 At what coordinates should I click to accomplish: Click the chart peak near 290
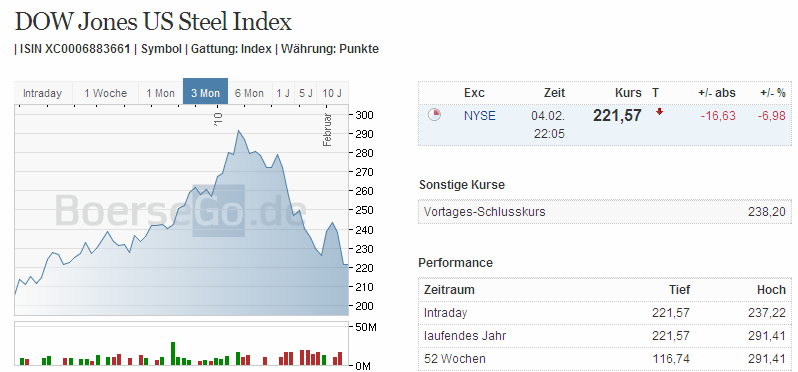pyautogui.click(x=239, y=131)
